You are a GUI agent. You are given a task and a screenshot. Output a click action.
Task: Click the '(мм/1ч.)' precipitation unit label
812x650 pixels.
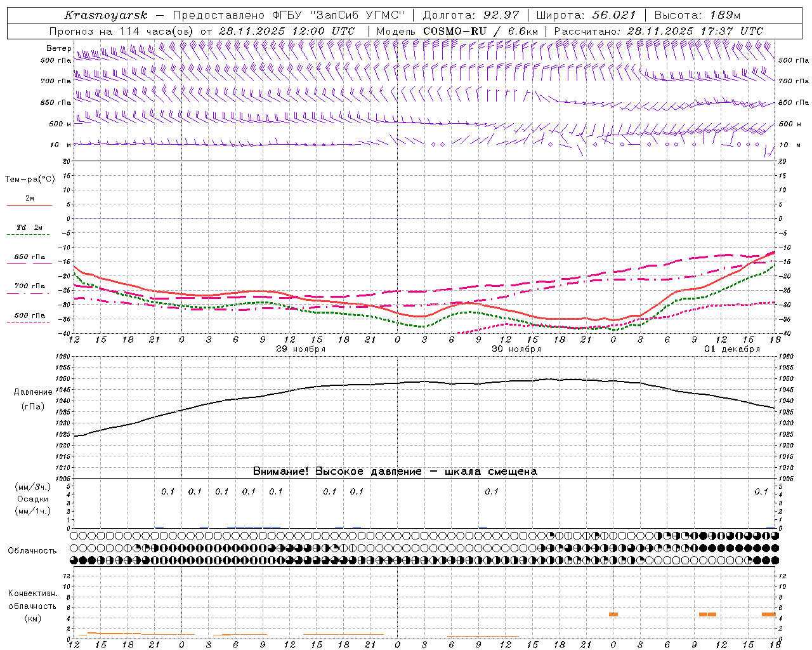33,511
